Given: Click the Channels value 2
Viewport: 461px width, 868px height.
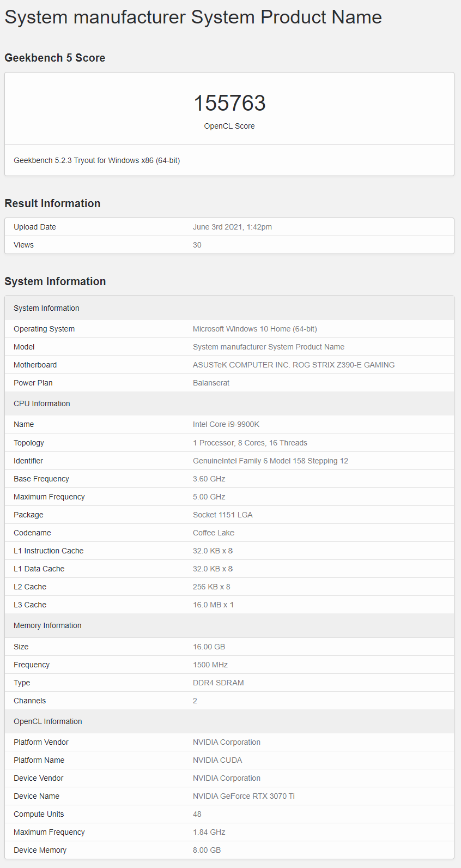Looking at the screenshot, I should [195, 701].
